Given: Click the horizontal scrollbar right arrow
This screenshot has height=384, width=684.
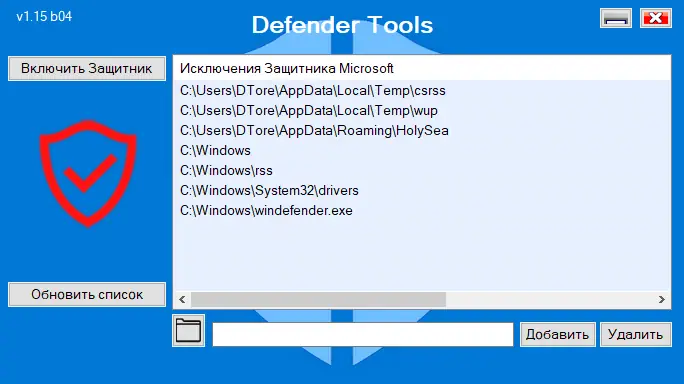Looking at the screenshot, I should (x=662, y=299).
